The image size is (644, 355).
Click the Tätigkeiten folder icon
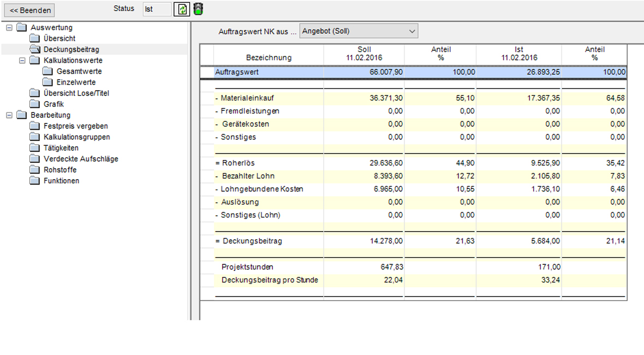point(34,148)
